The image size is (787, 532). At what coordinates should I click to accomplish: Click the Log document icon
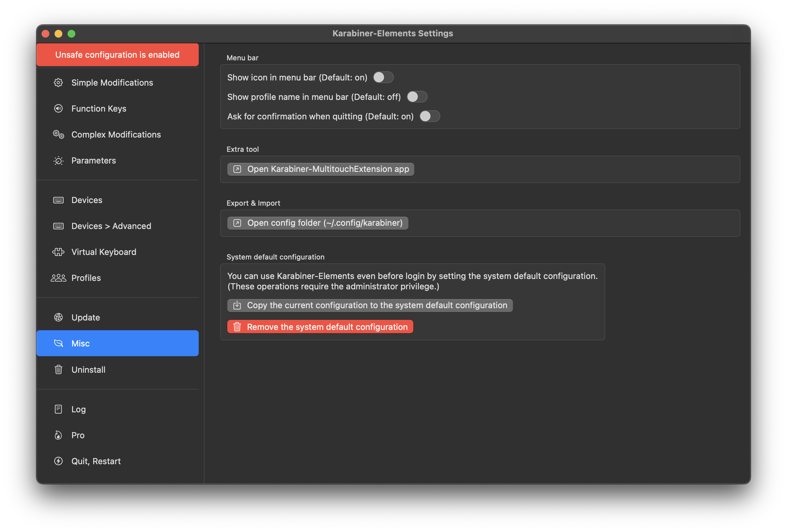(58, 409)
